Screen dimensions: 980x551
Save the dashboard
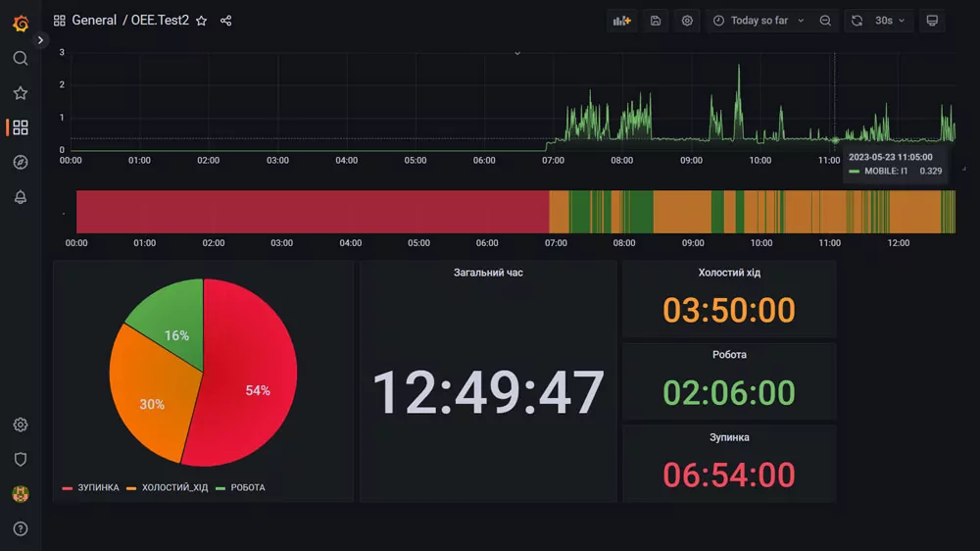point(655,21)
